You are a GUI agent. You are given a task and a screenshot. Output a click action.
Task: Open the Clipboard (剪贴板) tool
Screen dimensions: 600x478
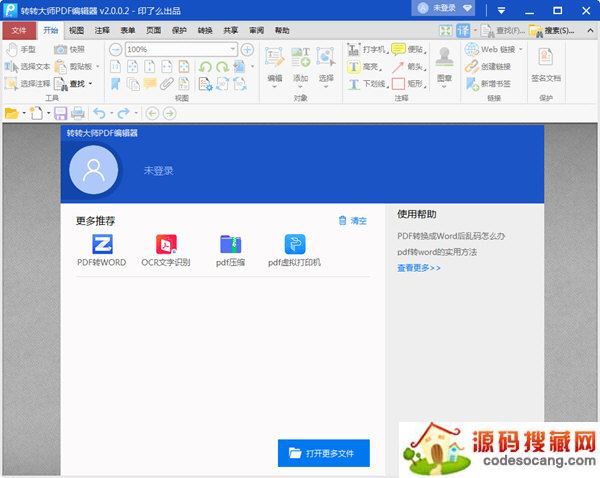tap(73, 67)
